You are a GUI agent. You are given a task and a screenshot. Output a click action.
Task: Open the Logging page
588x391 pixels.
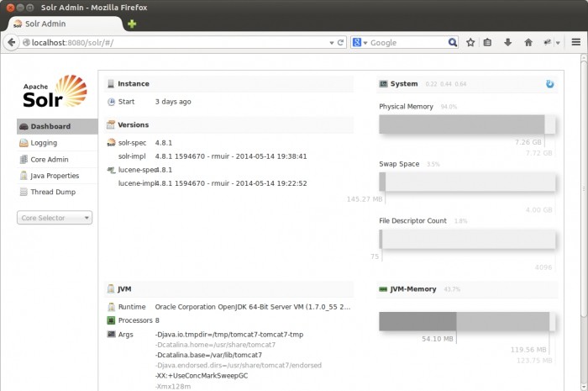pyautogui.click(x=57, y=143)
